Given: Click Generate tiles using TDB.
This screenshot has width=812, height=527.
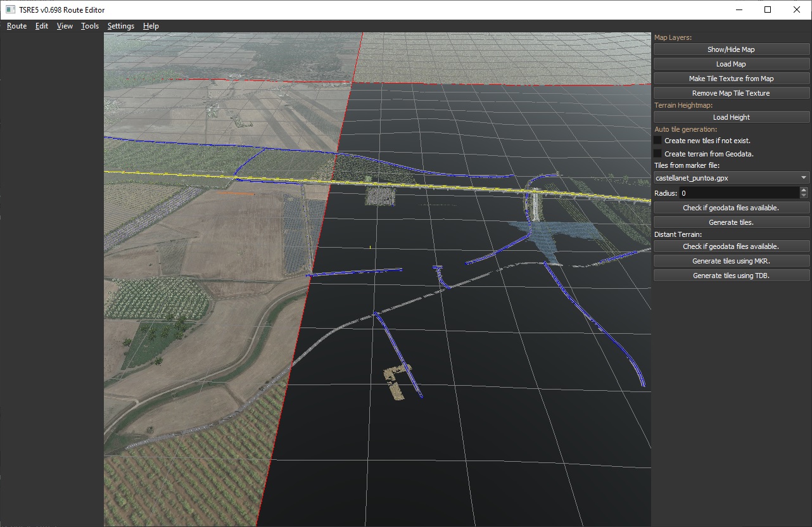Looking at the screenshot, I should tap(731, 276).
